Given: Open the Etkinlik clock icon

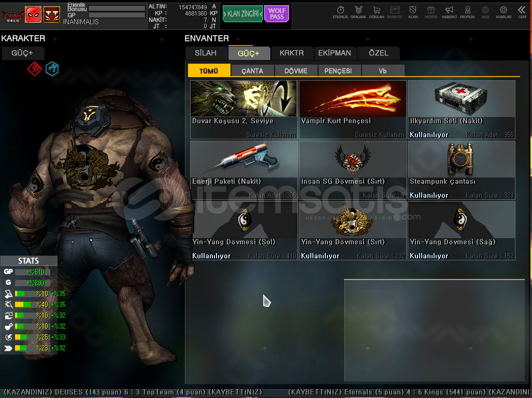Looking at the screenshot, I should 340,12.
